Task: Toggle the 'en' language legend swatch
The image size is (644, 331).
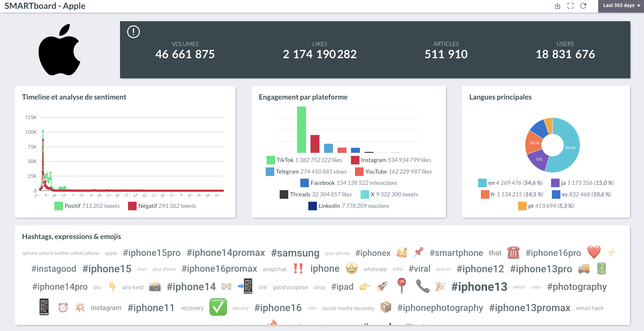Action: coord(482,183)
